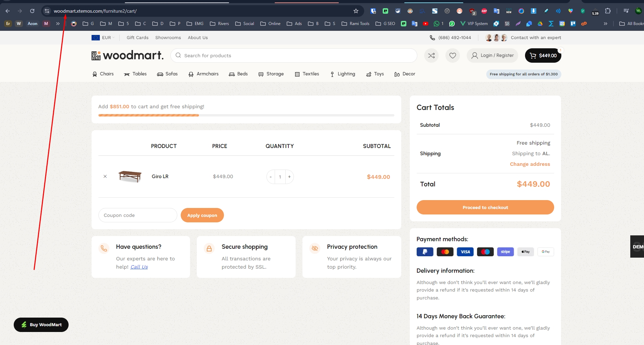Open the Tables category

point(135,74)
